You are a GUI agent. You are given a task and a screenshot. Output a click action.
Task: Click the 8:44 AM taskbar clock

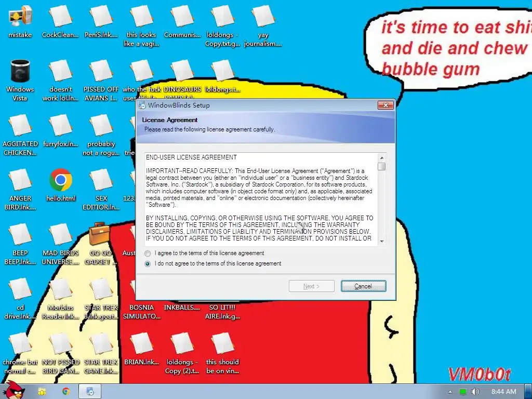coord(504,392)
